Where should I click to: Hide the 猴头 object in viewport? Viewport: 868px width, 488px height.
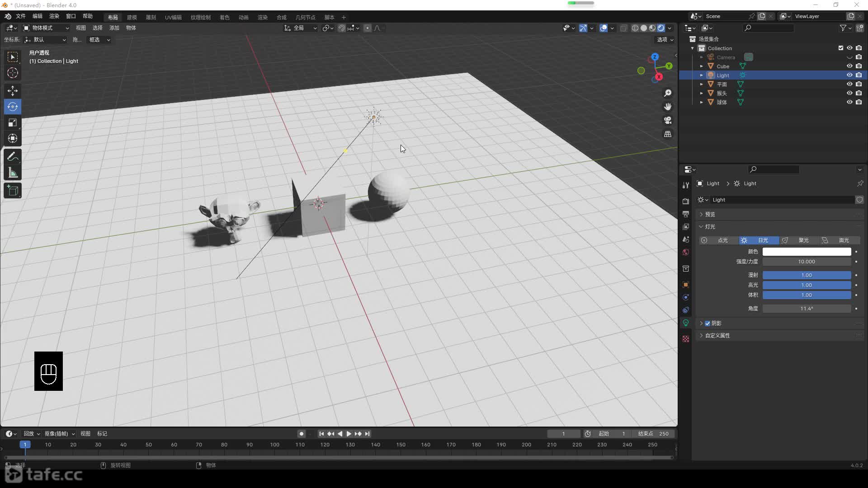pyautogui.click(x=849, y=93)
